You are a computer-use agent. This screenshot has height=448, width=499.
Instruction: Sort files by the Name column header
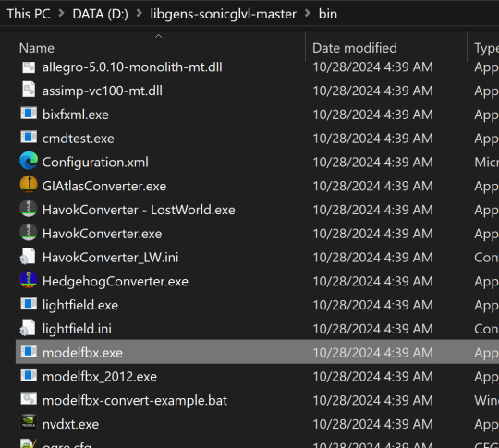coord(37,48)
